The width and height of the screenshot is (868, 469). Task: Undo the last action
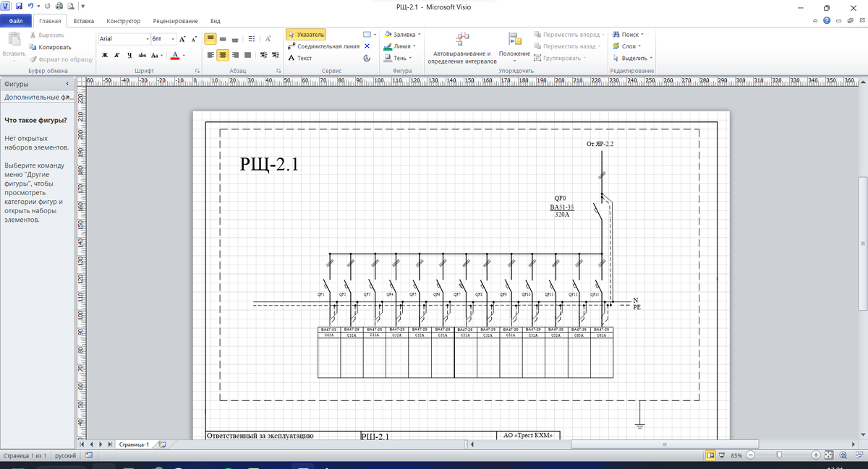(x=31, y=6)
